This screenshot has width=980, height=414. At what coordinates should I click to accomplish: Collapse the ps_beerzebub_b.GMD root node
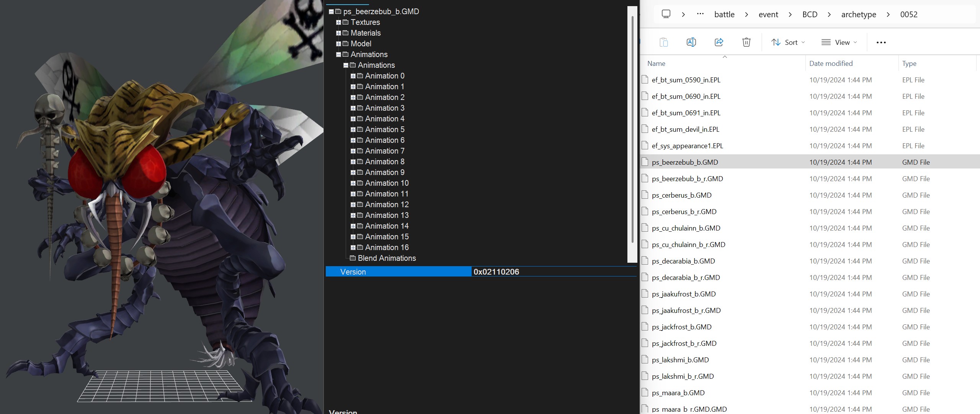(x=332, y=11)
